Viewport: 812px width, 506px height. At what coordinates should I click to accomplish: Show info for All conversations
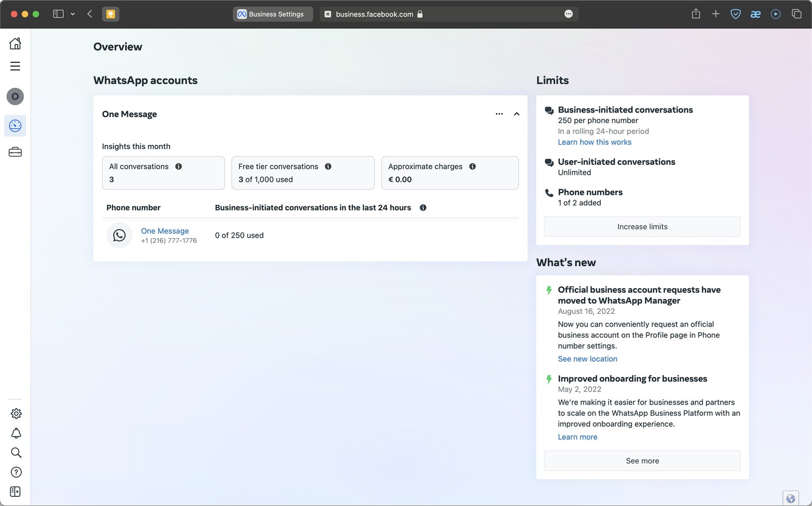[x=179, y=166]
